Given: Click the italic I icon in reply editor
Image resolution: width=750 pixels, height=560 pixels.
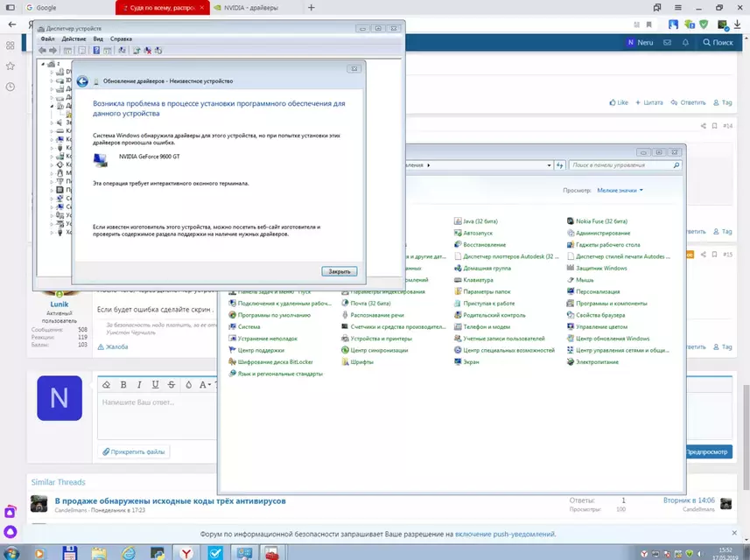Looking at the screenshot, I should (x=139, y=384).
